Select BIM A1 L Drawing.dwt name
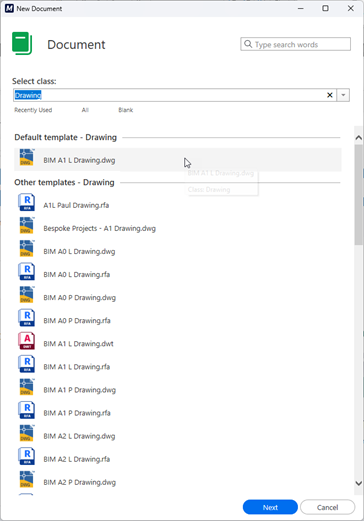Viewport: 364px width, 521px height. (78, 344)
